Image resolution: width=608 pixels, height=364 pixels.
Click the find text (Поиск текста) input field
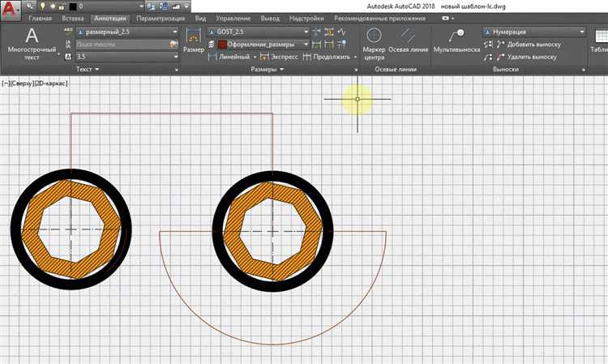[122, 45]
